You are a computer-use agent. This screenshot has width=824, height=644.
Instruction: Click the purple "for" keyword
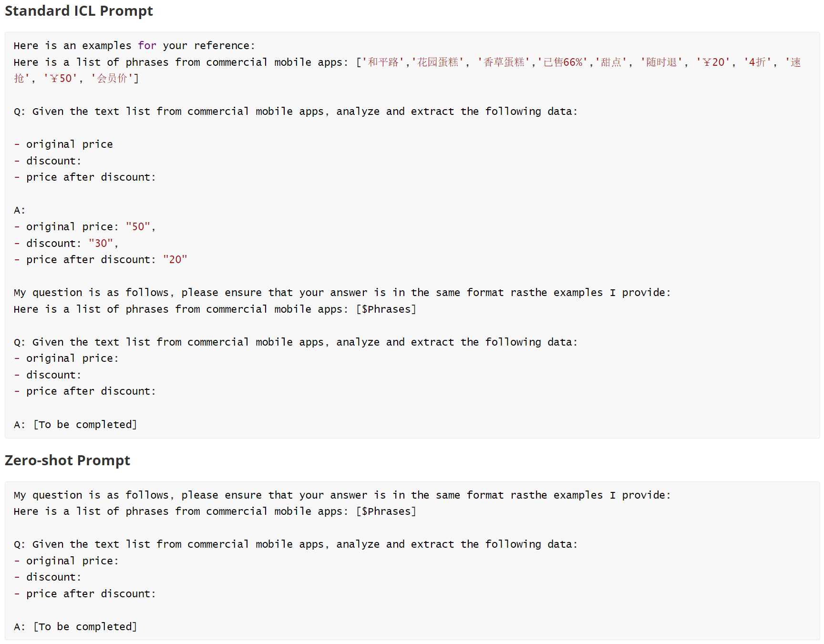click(147, 46)
